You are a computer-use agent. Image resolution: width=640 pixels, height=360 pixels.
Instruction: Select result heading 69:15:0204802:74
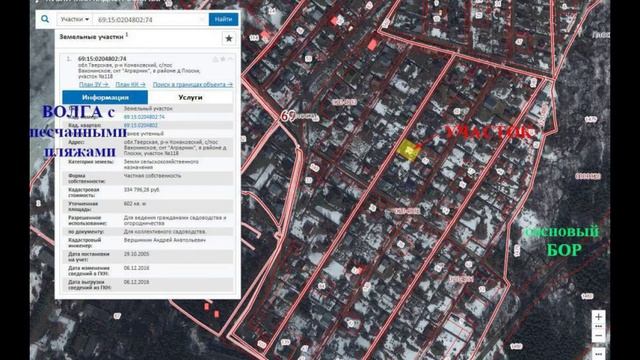tap(102, 59)
